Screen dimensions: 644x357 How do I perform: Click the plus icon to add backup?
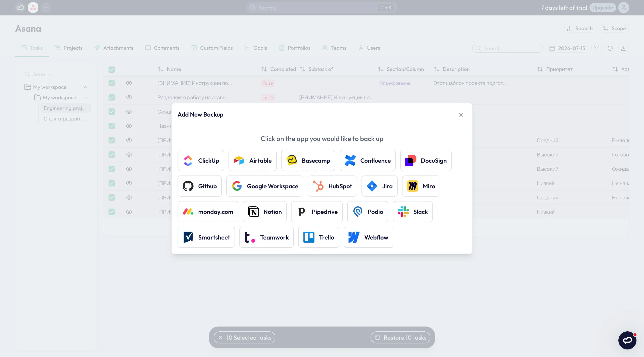point(46,8)
